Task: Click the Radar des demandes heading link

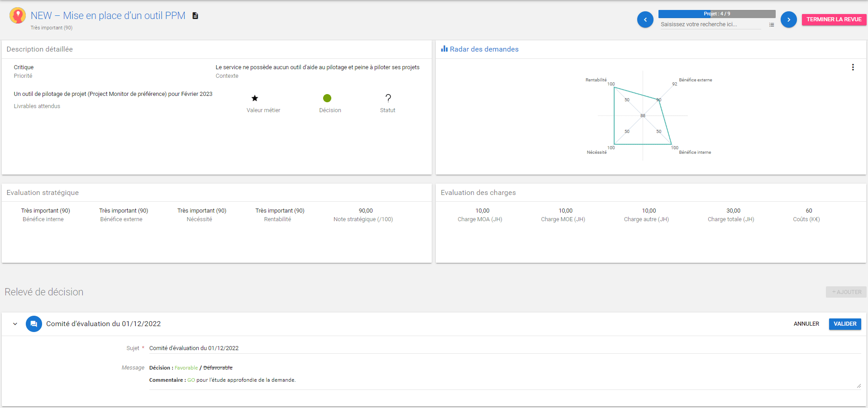Action: [484, 49]
